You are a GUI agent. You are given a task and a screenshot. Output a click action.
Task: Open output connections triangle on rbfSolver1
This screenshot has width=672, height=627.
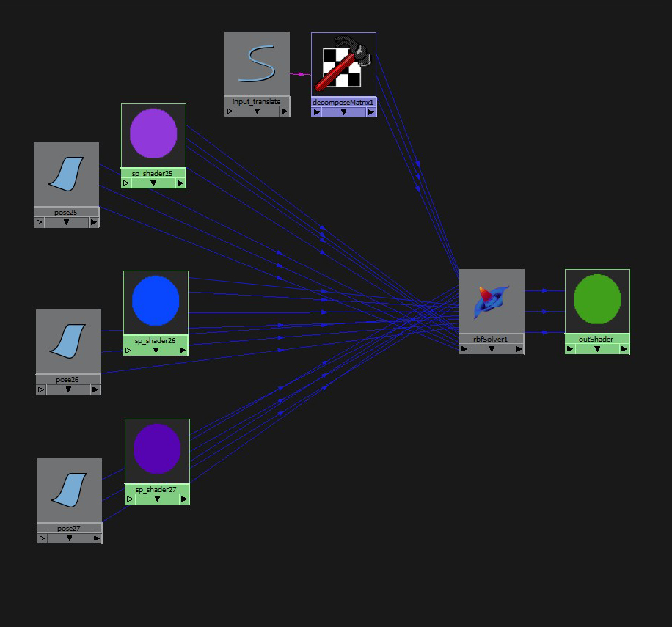point(519,349)
